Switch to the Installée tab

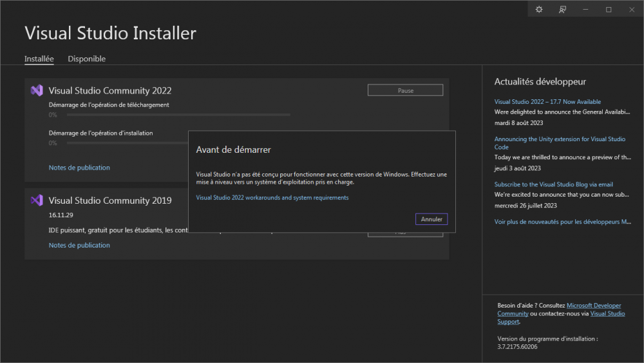tap(39, 59)
